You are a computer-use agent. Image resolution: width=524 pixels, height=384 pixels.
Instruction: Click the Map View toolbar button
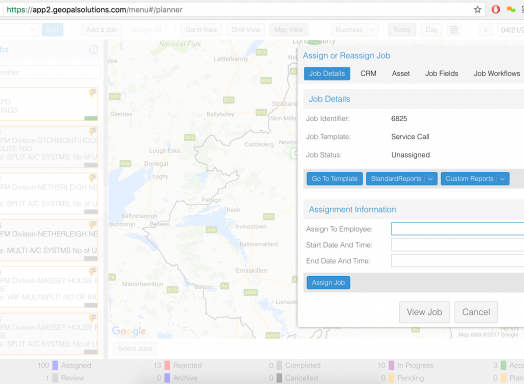[x=289, y=30]
